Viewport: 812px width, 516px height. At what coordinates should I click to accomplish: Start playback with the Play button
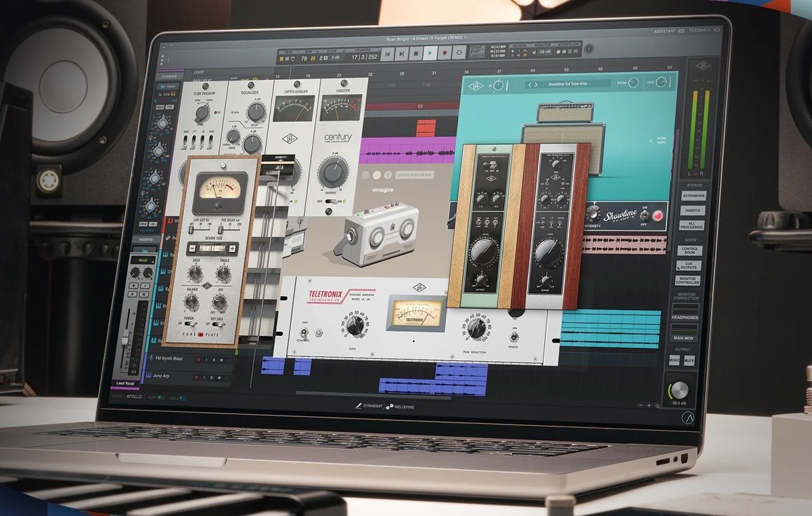pyautogui.click(x=430, y=53)
